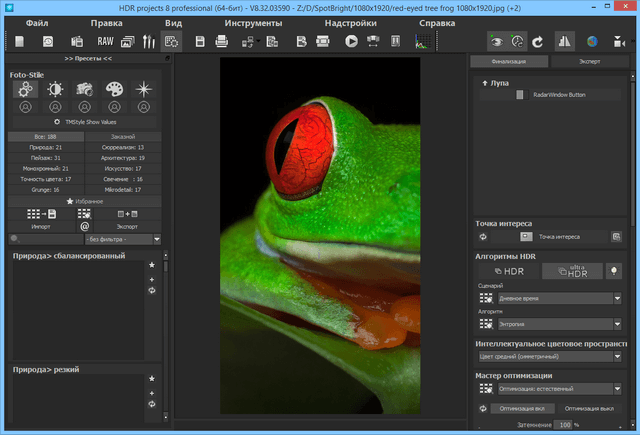
Task: Switch to the Эксперт tab
Action: [589, 61]
